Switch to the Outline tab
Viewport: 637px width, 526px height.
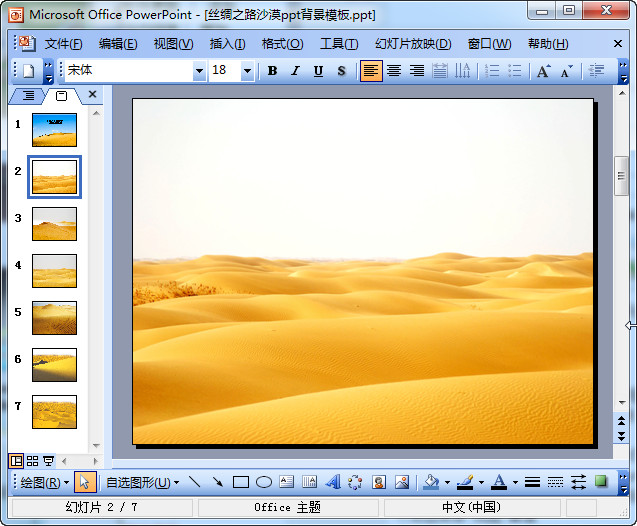[x=28, y=95]
